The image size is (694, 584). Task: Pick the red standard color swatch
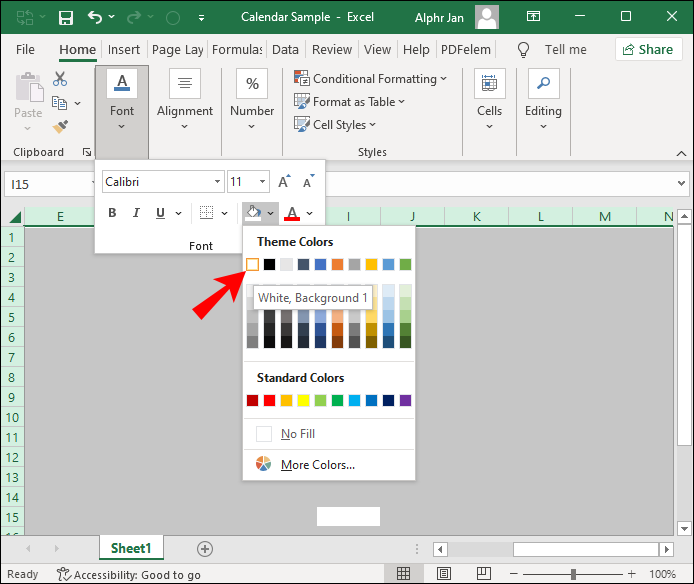pyautogui.click(x=269, y=400)
